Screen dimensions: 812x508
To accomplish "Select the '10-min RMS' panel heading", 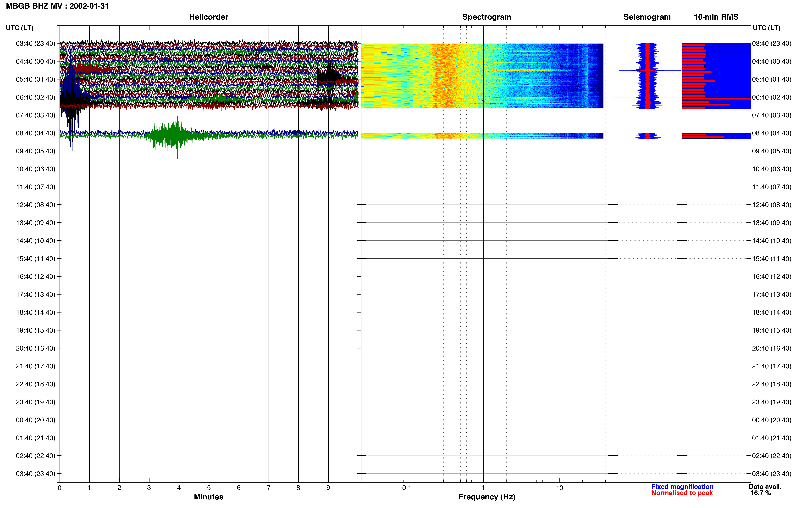I will tap(716, 17).
